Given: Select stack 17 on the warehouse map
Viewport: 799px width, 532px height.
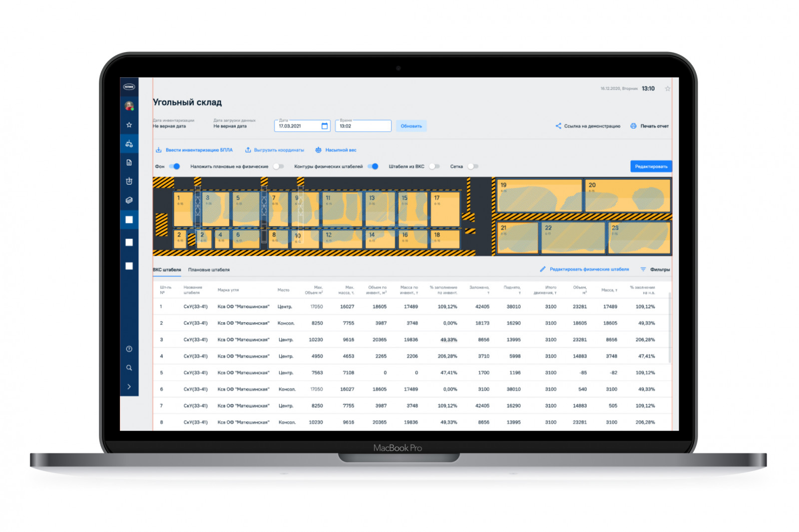Looking at the screenshot, I should [444, 209].
